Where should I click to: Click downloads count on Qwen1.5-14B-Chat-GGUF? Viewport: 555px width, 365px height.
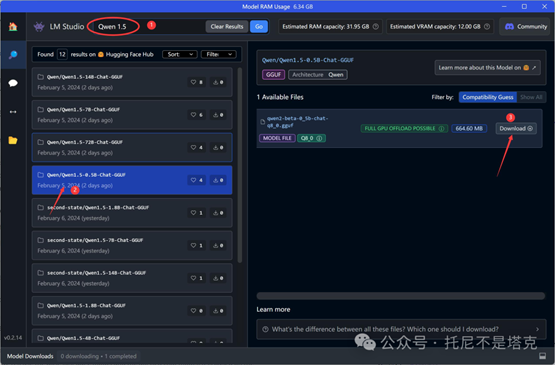(218, 82)
